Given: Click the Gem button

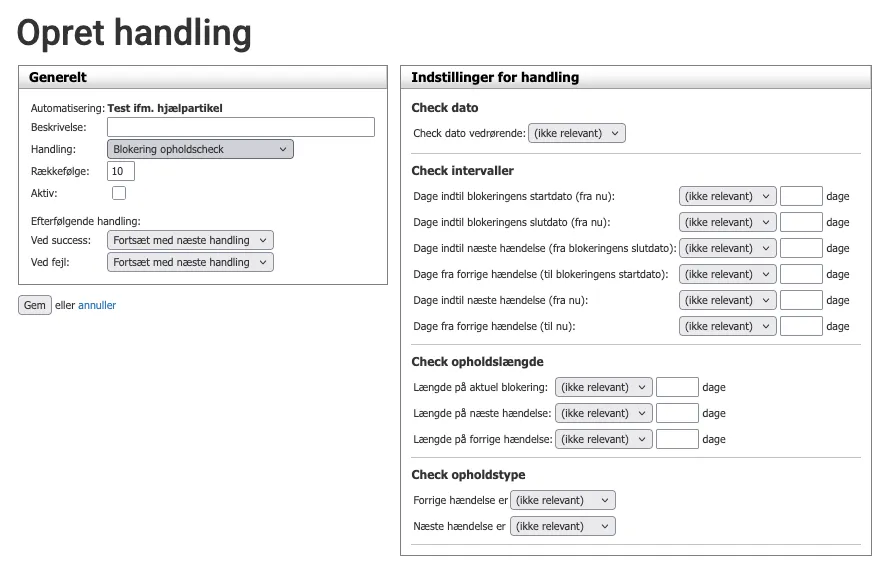Looking at the screenshot, I should (35, 305).
